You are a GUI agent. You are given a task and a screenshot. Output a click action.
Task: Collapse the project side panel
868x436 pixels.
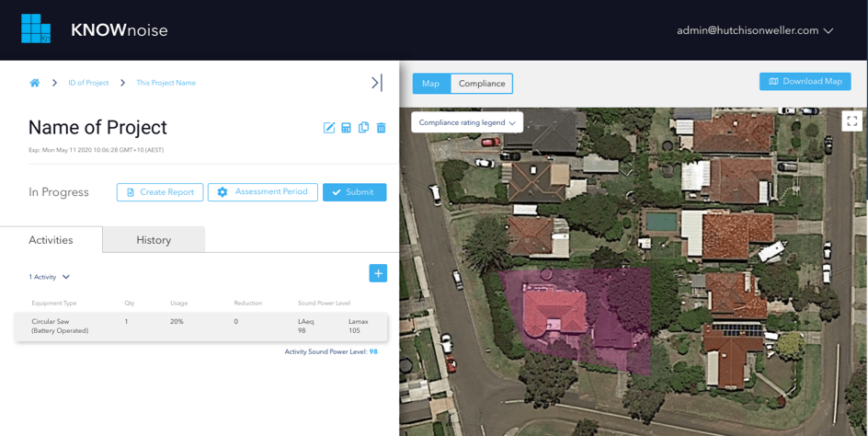click(x=376, y=83)
